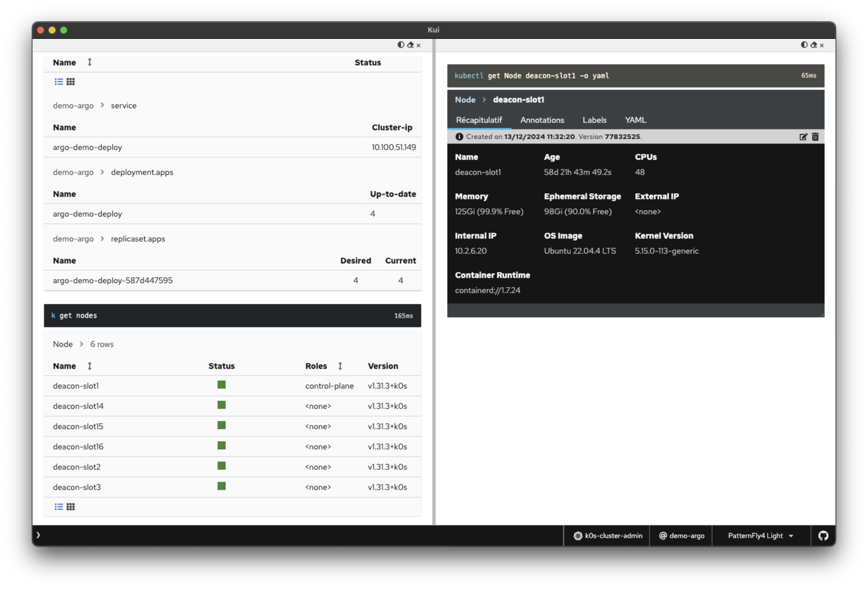868x589 pixels.
Task: Open the GitHub icon in status bar
Action: tap(823, 535)
